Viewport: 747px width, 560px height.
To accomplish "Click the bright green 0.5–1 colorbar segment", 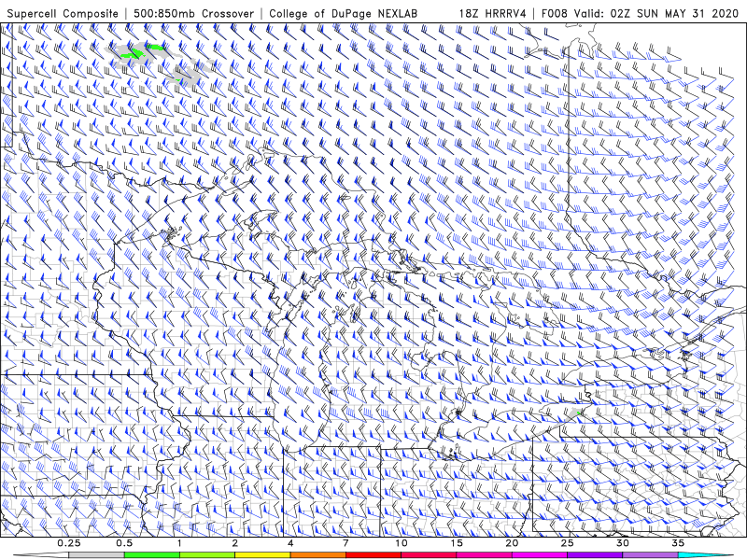I will point(152,555).
